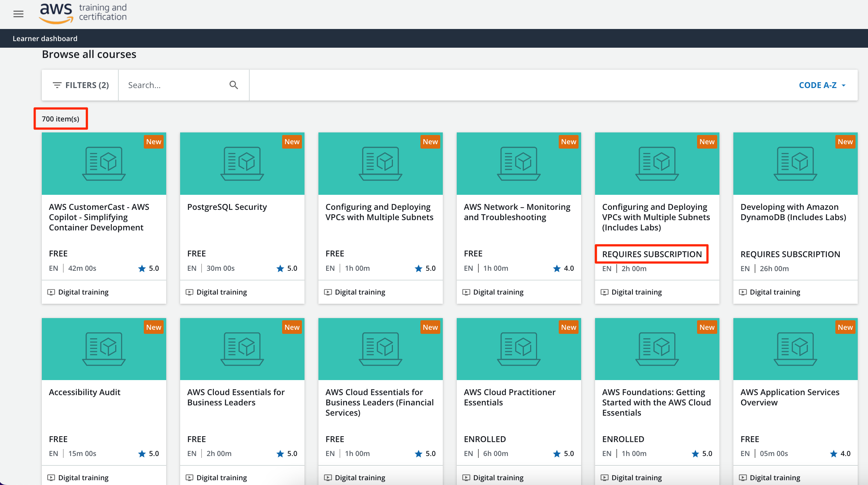
Task: Click the 700 item(s) results count
Action: point(60,118)
